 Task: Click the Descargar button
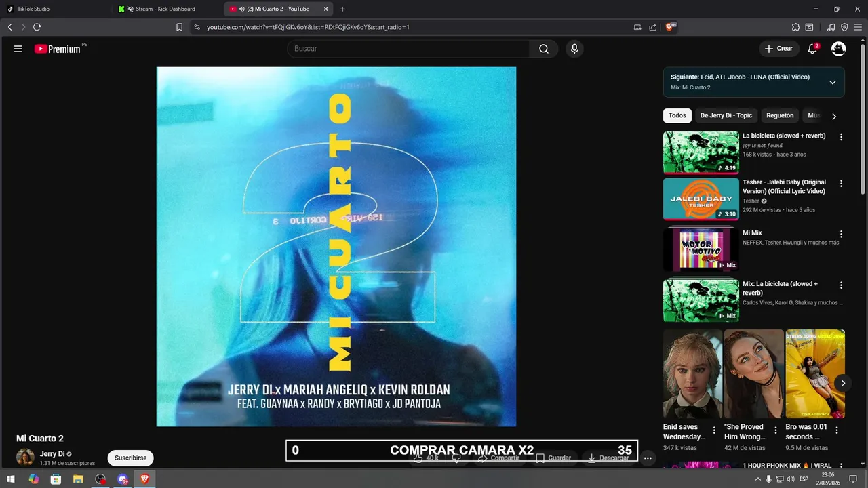point(608,458)
